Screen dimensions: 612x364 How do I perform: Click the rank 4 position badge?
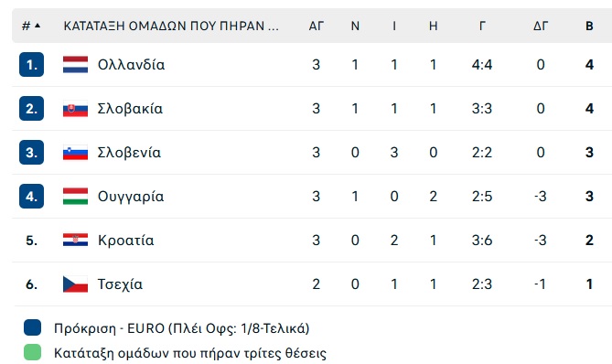coord(31,197)
